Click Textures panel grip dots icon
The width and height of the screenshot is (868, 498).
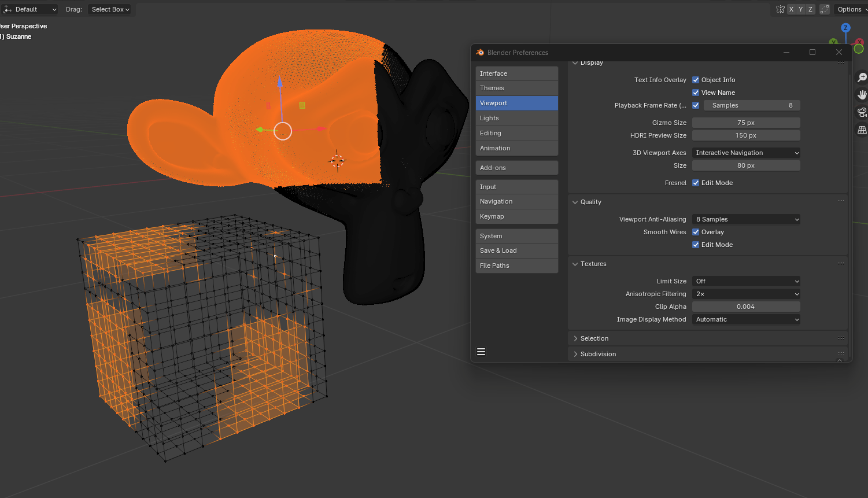(841, 264)
